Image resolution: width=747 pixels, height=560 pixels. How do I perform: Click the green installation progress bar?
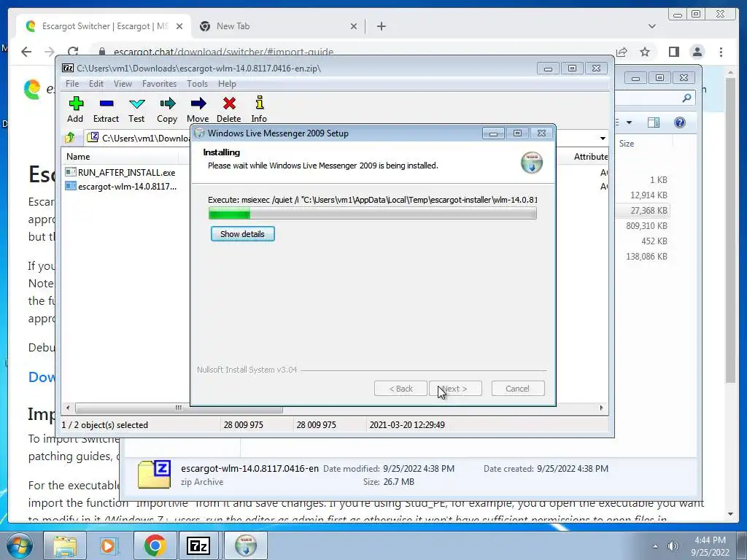[x=373, y=214]
